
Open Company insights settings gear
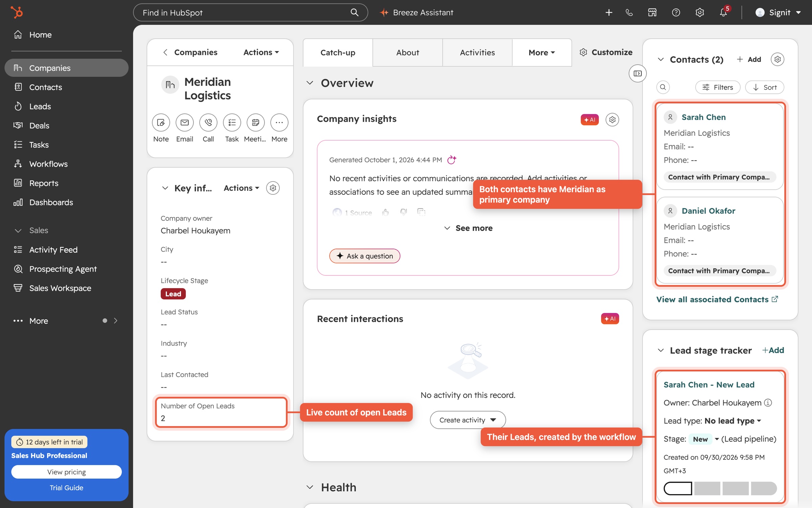612,120
